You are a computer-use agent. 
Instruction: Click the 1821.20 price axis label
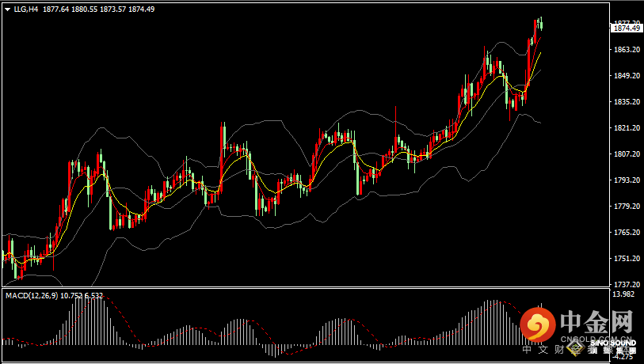[626, 128]
